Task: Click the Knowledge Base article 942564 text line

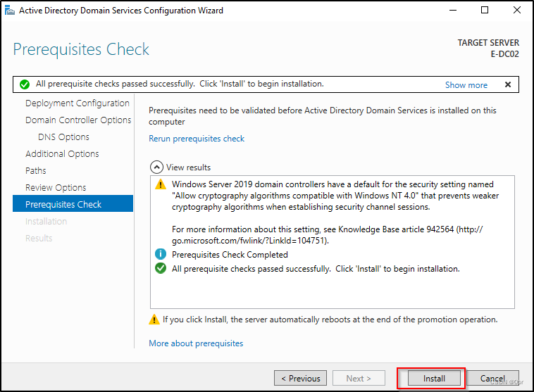Action: click(x=327, y=229)
